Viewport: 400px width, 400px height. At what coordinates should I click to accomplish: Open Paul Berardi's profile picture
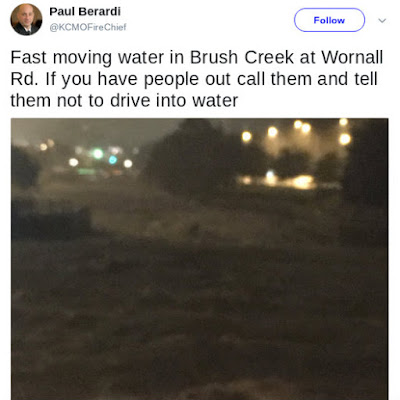tap(26, 20)
